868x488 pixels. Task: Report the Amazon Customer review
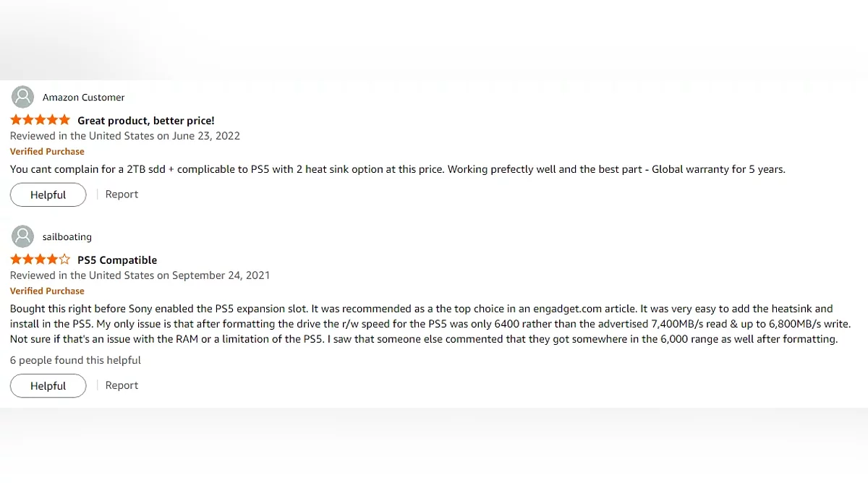pos(122,194)
